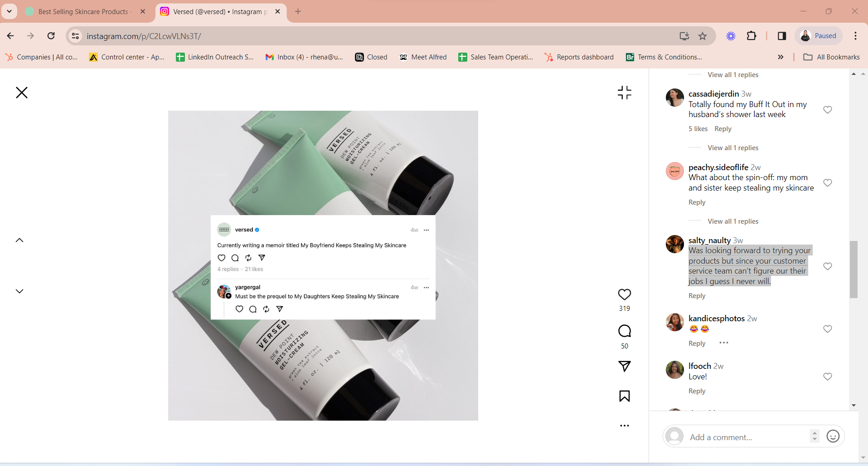Open the blue burst extension icon
The height and width of the screenshot is (466, 868).
point(731,36)
